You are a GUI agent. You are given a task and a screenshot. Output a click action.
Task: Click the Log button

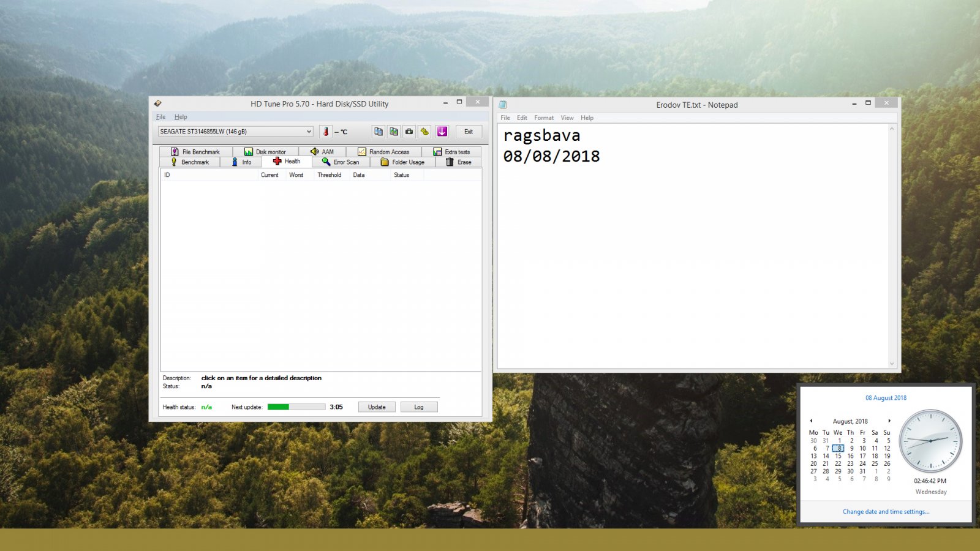419,407
